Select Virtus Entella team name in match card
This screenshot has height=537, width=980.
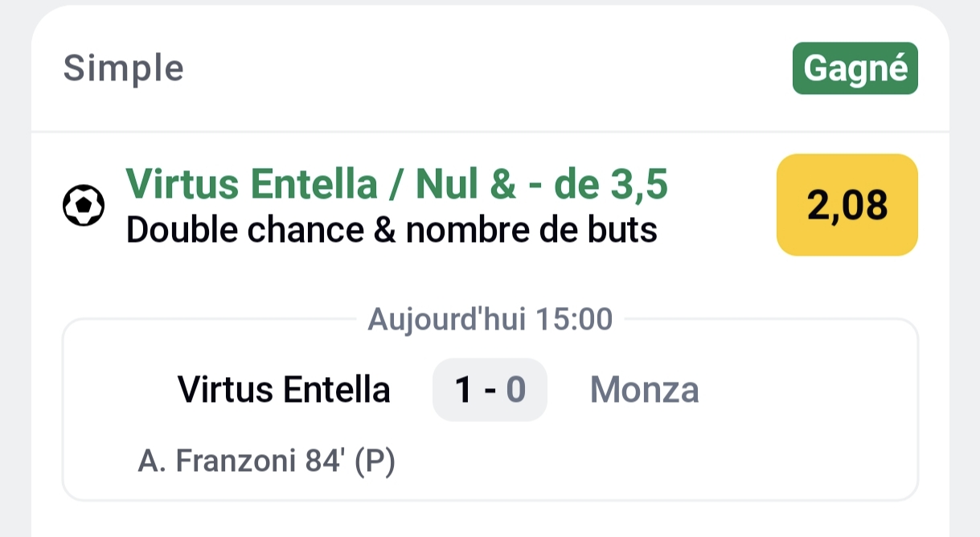(284, 391)
